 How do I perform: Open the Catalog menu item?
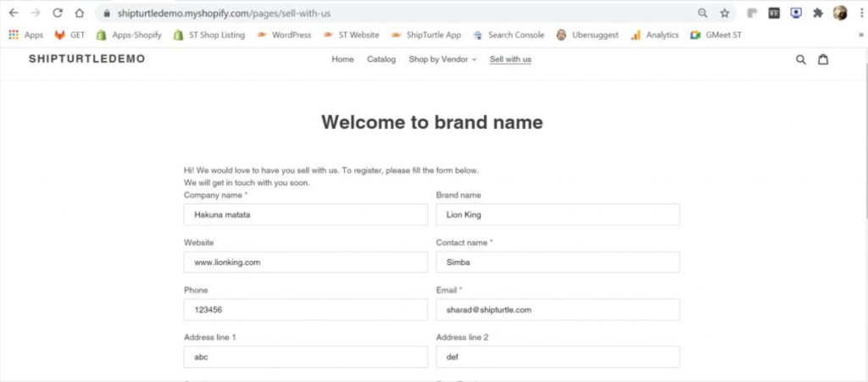(381, 59)
